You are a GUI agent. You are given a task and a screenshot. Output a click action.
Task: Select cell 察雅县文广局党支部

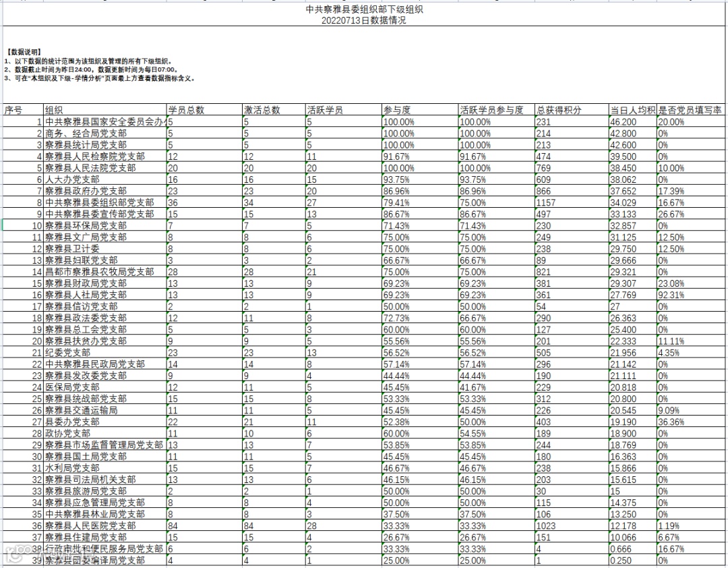tap(105, 237)
